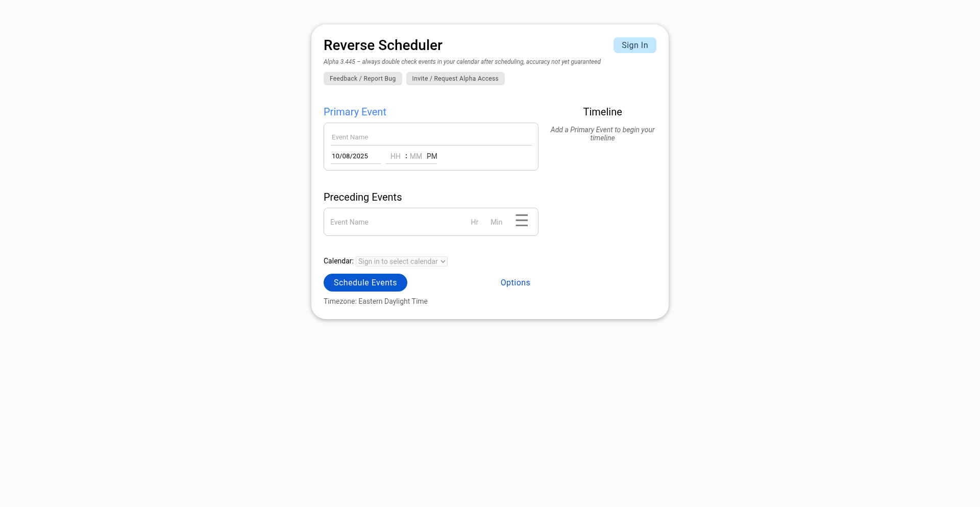Click the Min duration input
Viewport: 980px width, 507px height.
(x=496, y=222)
